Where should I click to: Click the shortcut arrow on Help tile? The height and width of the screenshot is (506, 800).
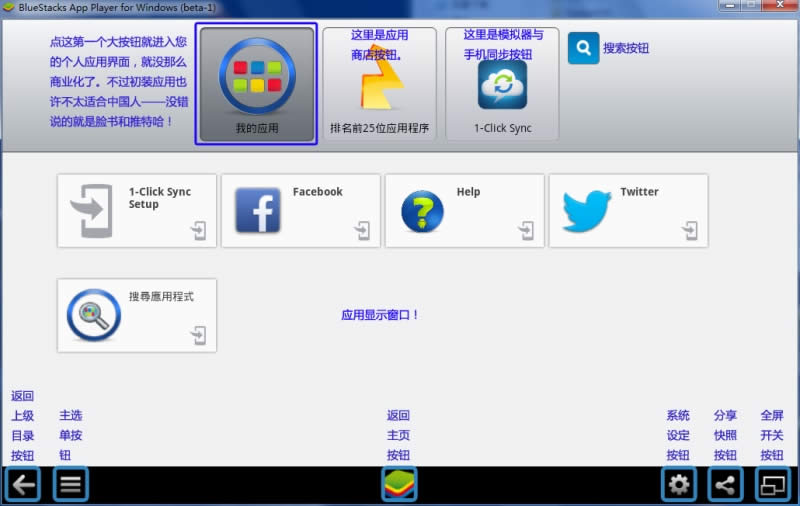(x=526, y=231)
